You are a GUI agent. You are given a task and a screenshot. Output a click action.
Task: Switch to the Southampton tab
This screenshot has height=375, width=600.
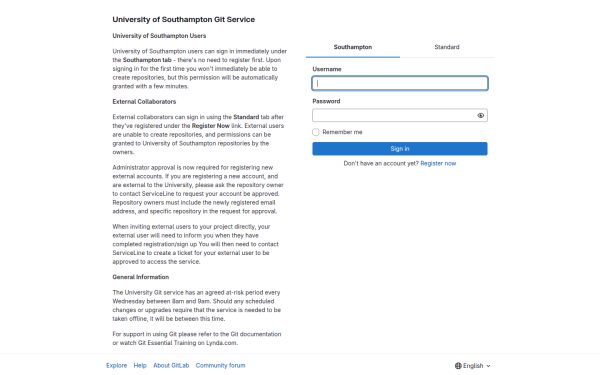point(353,47)
